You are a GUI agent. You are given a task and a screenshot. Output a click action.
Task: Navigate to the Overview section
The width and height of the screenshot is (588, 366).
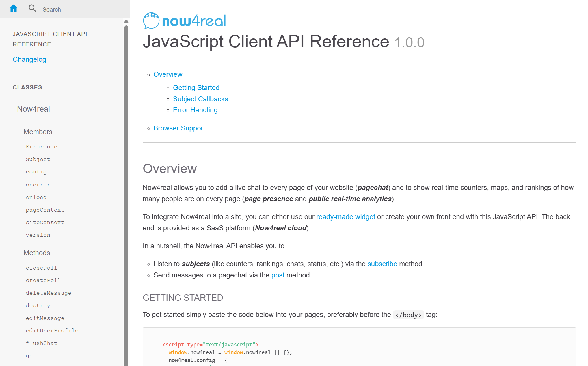point(168,74)
